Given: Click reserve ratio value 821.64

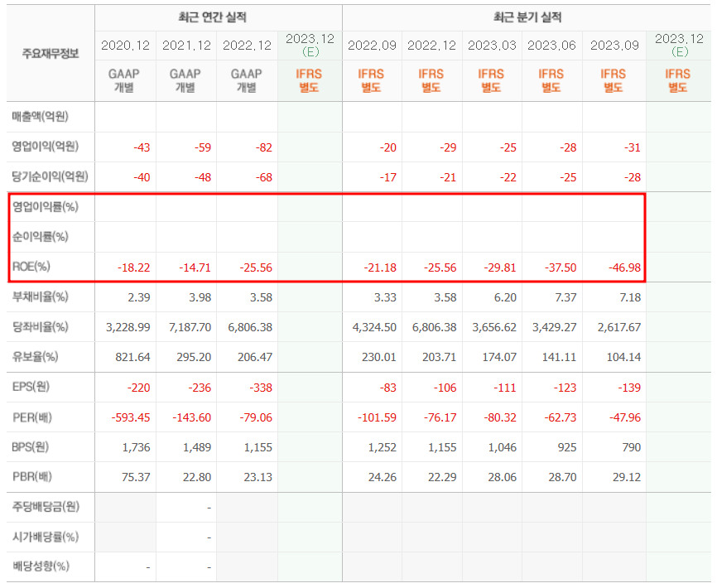Looking at the screenshot, I should (132, 358).
